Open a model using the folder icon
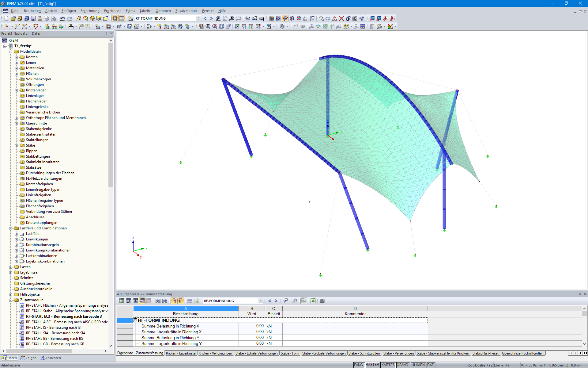 coord(13,18)
